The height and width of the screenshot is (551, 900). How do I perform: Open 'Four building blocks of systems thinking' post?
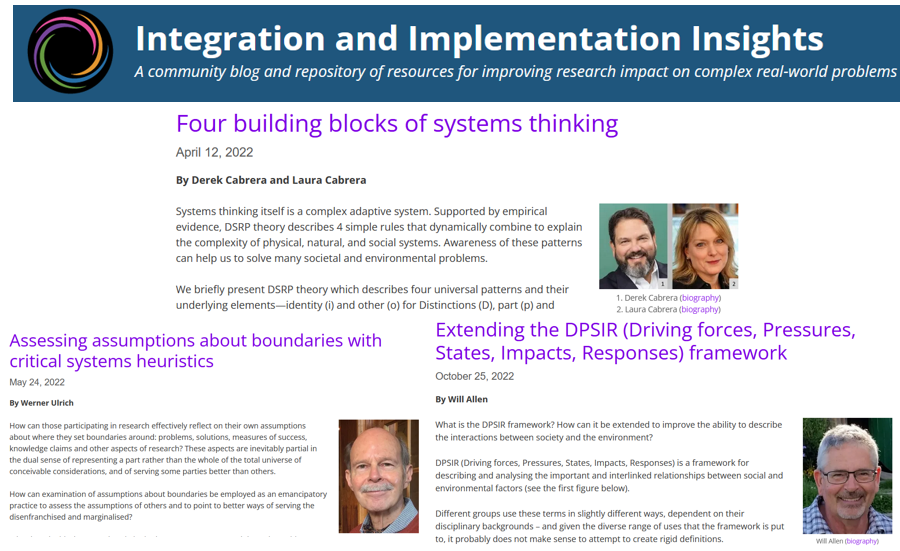click(397, 124)
